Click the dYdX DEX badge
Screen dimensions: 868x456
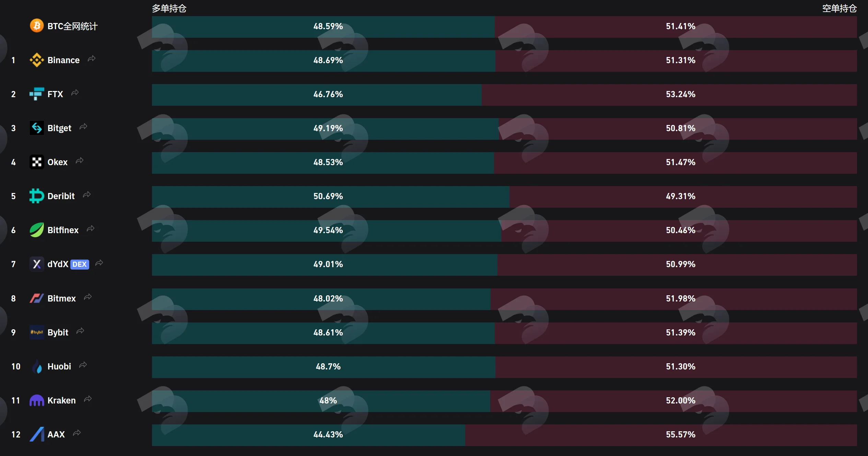(80, 264)
